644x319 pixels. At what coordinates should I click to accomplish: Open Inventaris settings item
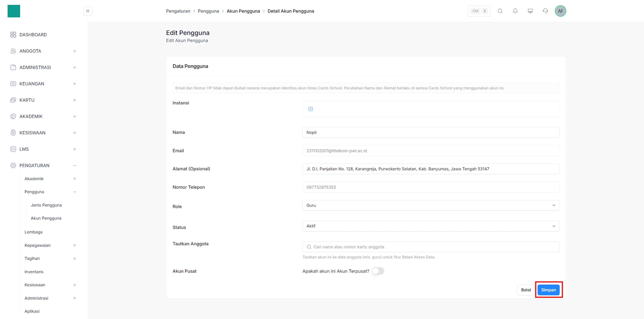(x=34, y=272)
